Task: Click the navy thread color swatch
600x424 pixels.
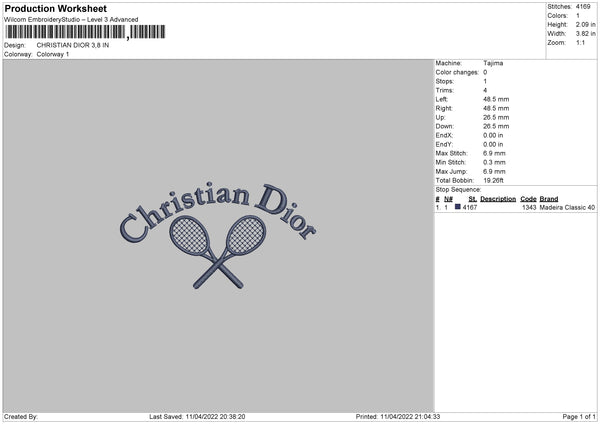Action: point(458,207)
